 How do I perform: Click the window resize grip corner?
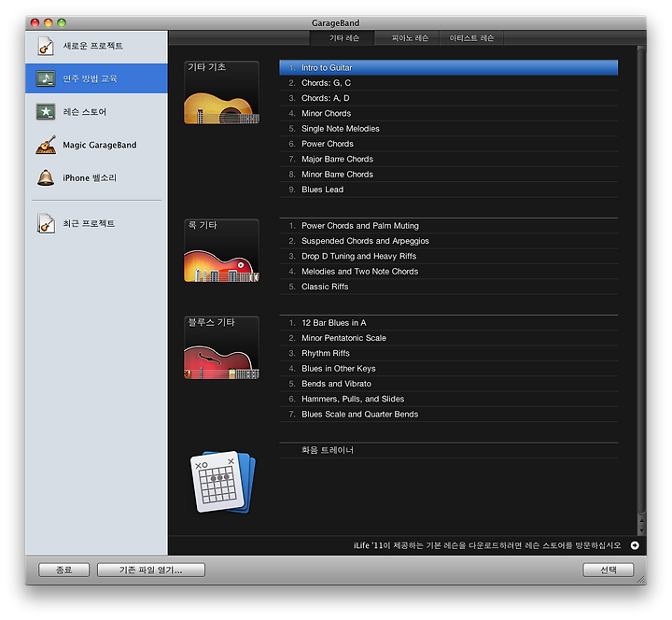(641, 580)
